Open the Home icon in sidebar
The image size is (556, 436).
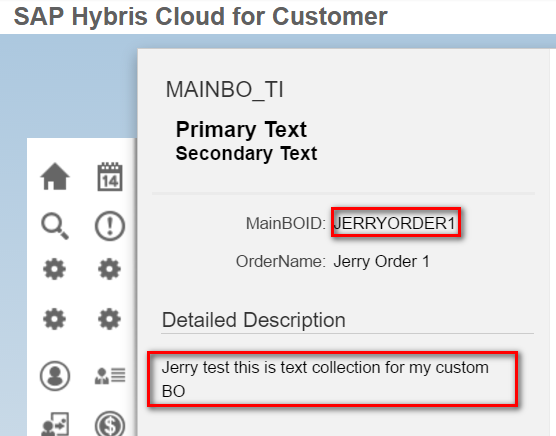click(55, 177)
